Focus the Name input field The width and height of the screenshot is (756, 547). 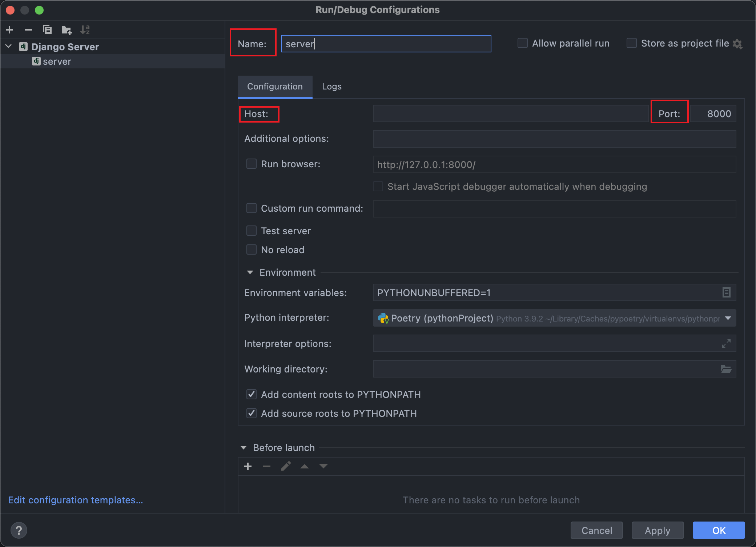click(x=386, y=44)
